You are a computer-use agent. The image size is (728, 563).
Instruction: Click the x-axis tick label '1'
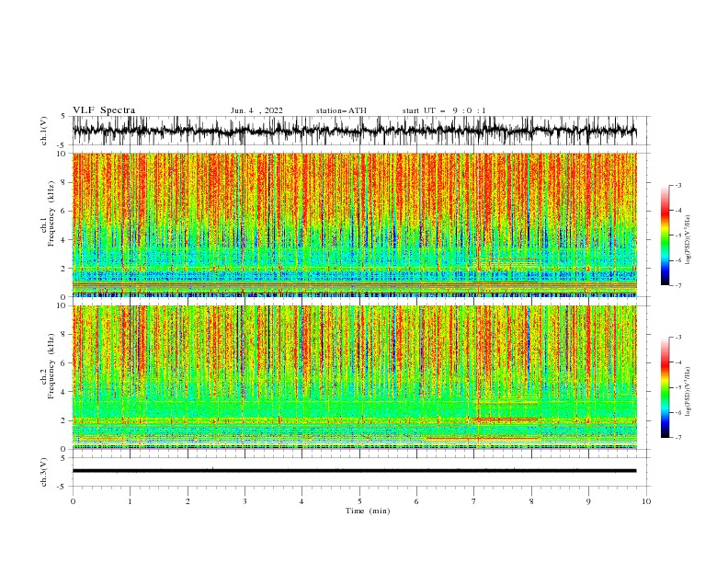pos(130,501)
